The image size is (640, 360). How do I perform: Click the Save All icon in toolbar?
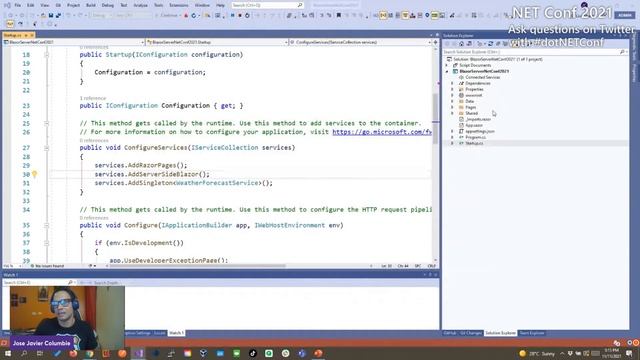[58, 15]
